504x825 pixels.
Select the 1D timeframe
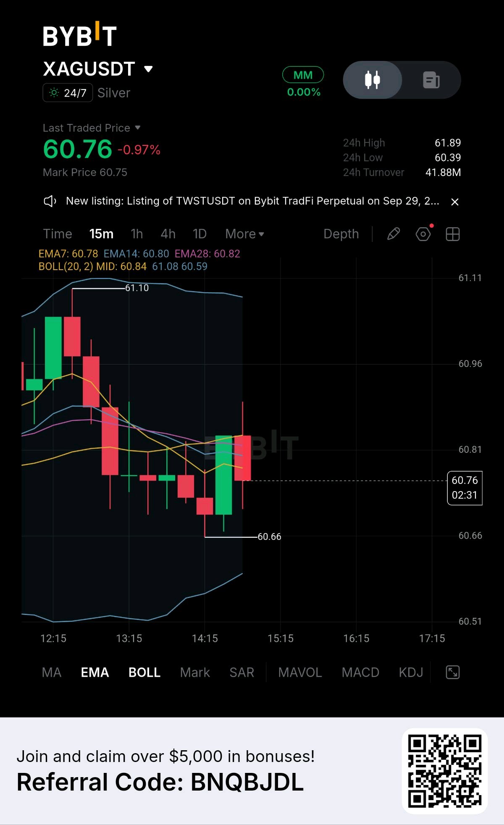199,234
